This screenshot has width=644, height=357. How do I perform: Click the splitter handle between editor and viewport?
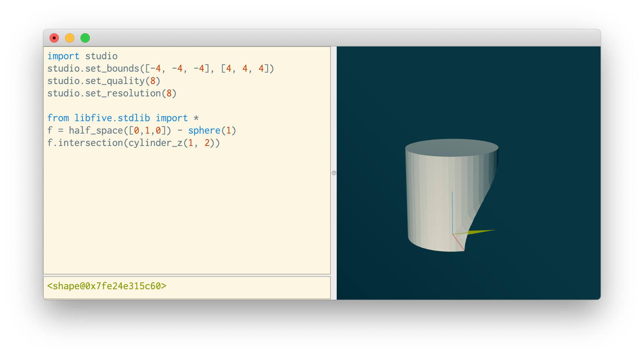333,173
